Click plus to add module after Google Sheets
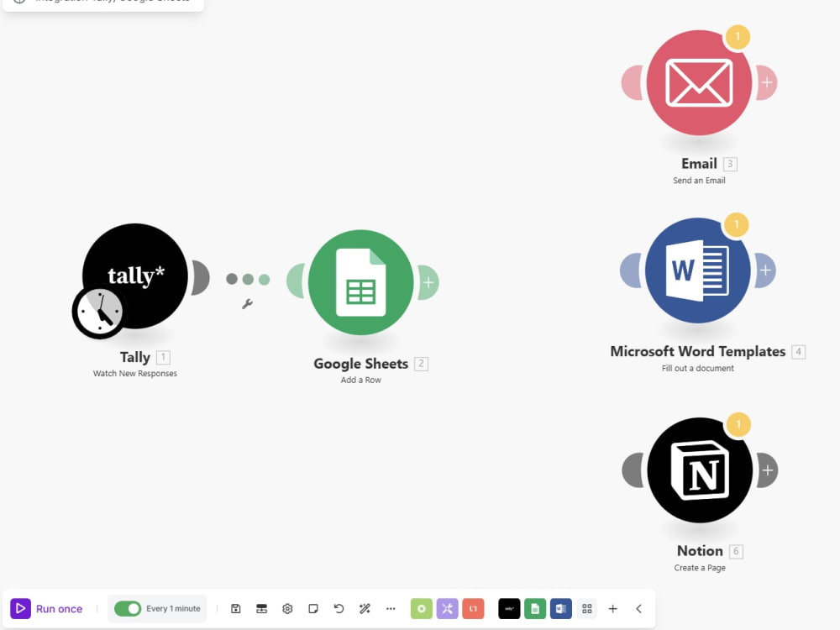Image resolution: width=840 pixels, height=630 pixels. point(428,282)
